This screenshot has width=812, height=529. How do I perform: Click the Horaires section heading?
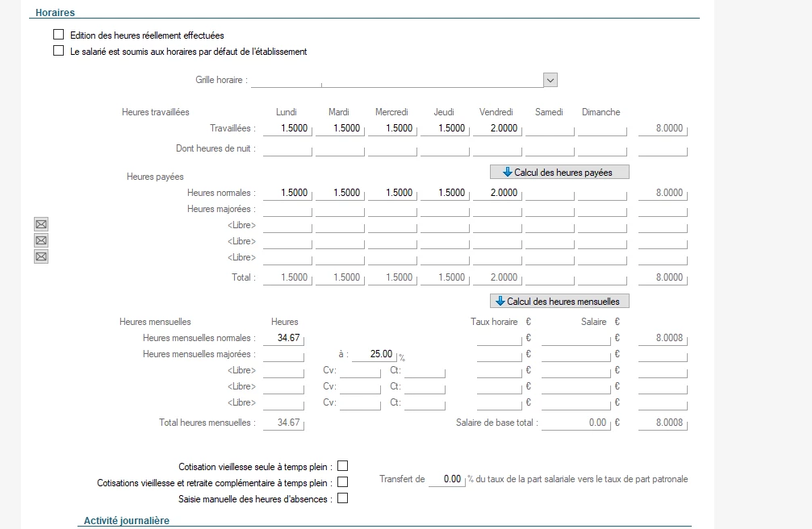click(55, 12)
